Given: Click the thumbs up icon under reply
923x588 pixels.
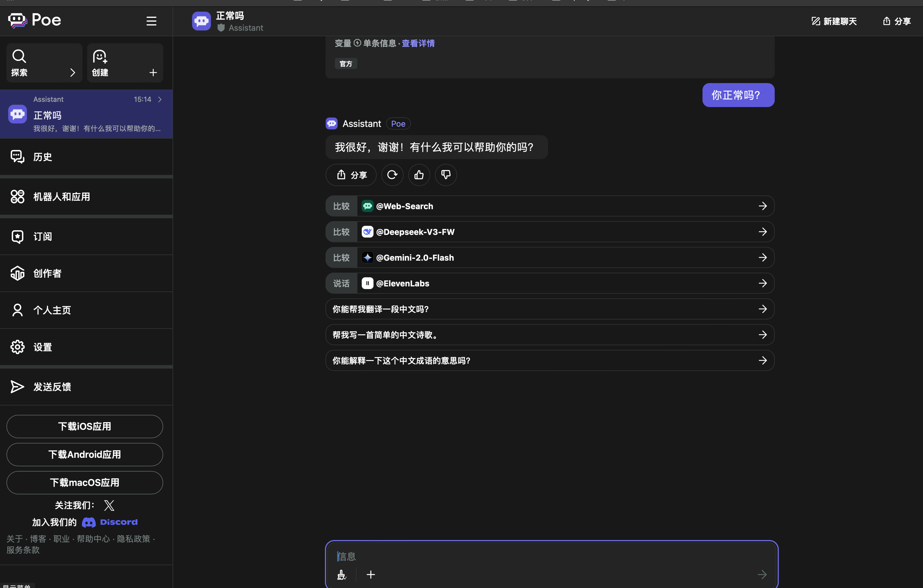Looking at the screenshot, I should tap(419, 175).
